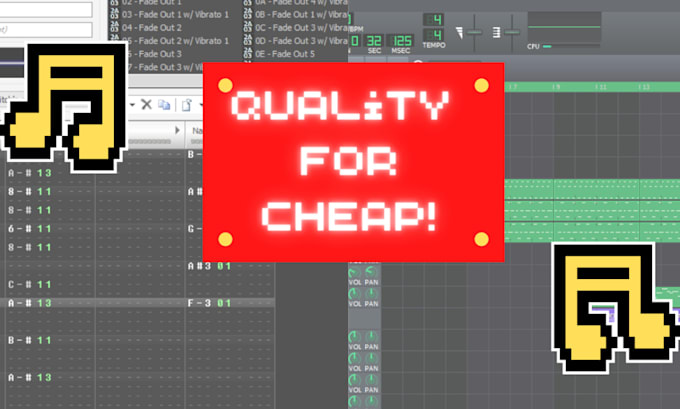Select '0D - Fade Out 3 w/ Vibra' entry
This screenshot has width=680, height=409.
pyautogui.click(x=301, y=40)
